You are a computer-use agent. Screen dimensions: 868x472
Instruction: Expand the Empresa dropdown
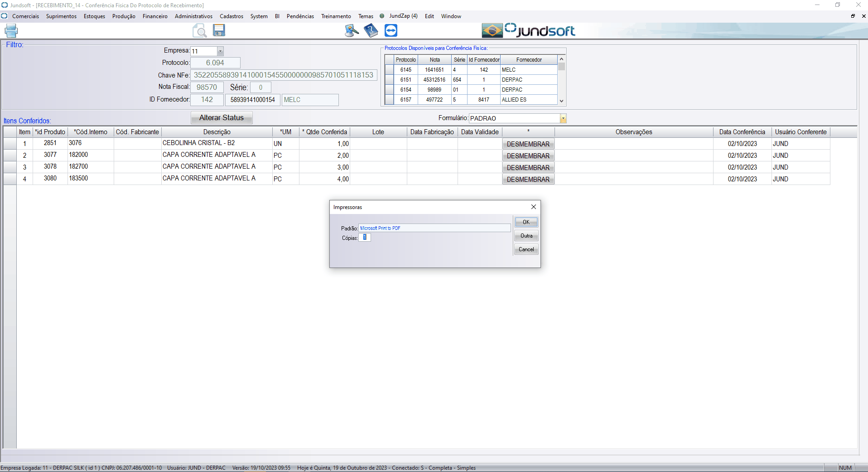coord(220,51)
